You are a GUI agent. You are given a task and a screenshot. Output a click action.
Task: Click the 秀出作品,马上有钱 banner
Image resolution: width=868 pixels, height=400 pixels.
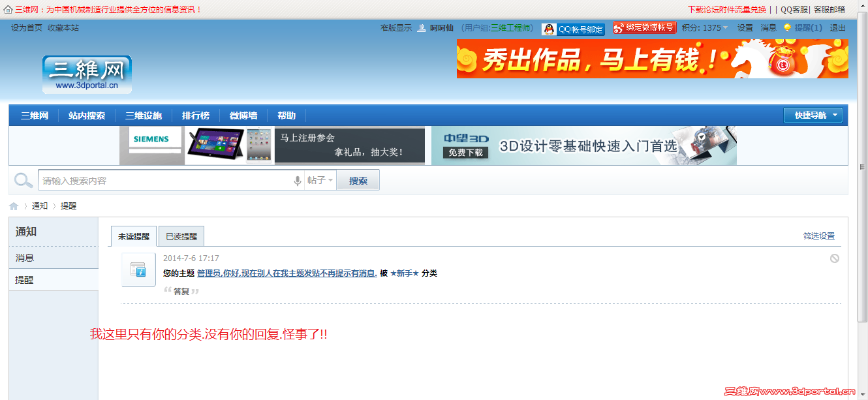pos(653,59)
